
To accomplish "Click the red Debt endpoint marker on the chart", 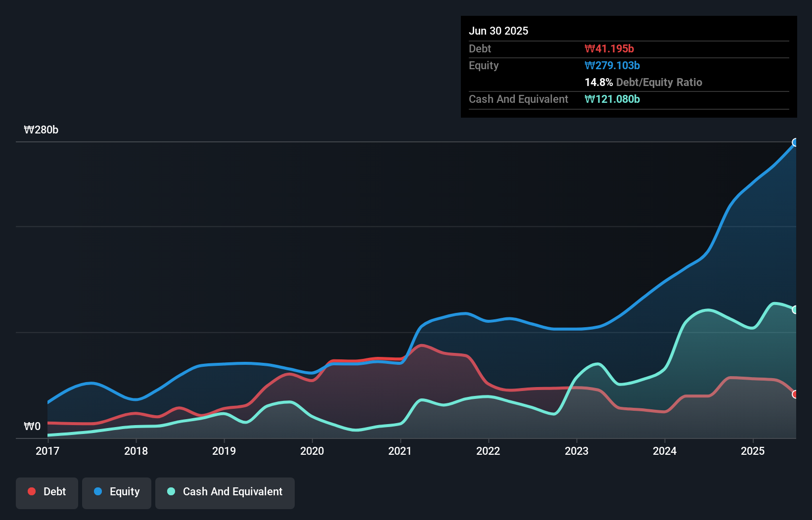I will tap(795, 394).
